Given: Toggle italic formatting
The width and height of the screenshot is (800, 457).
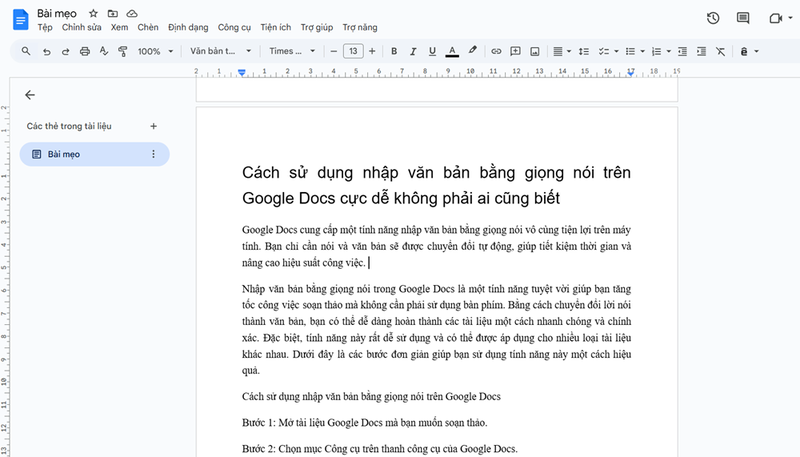Looking at the screenshot, I should (413, 51).
